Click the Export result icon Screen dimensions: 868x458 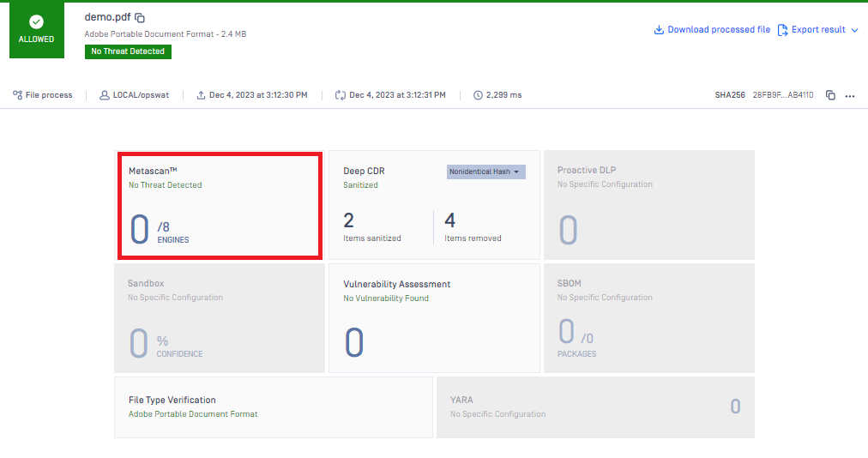(782, 30)
